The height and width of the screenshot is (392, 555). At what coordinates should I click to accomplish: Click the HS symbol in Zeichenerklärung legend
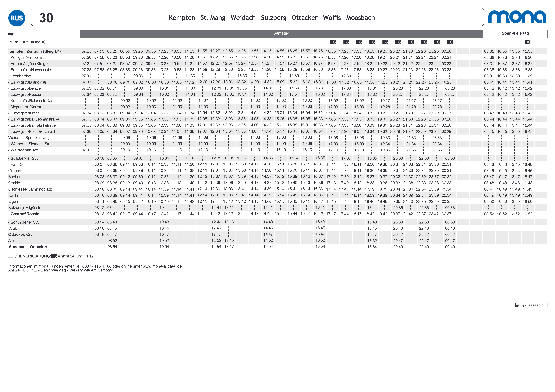pyautogui.click(x=54, y=256)
